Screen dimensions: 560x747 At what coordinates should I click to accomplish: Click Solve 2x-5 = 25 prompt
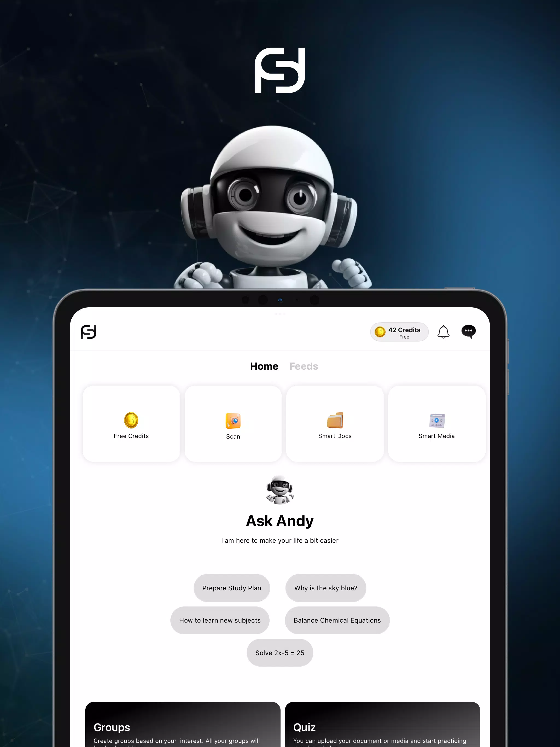click(x=279, y=652)
